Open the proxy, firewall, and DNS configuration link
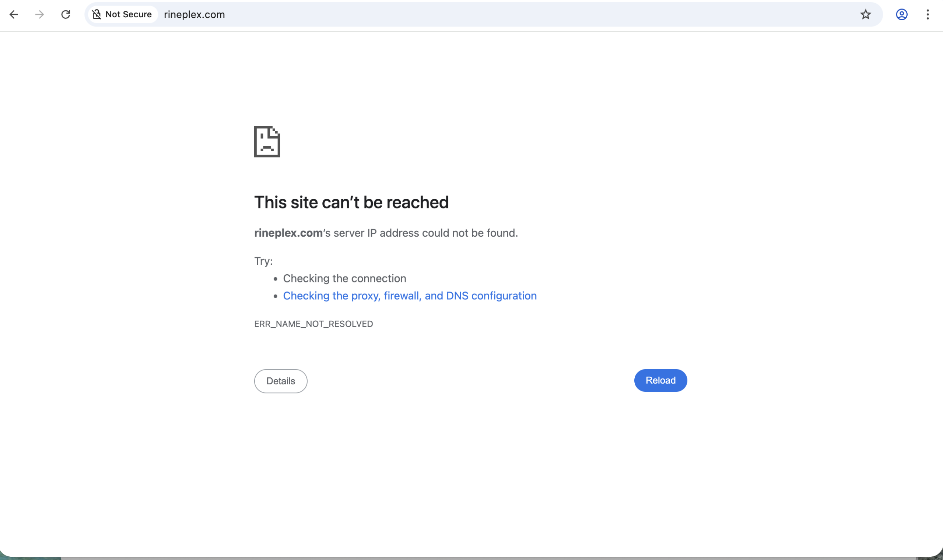 click(x=410, y=296)
